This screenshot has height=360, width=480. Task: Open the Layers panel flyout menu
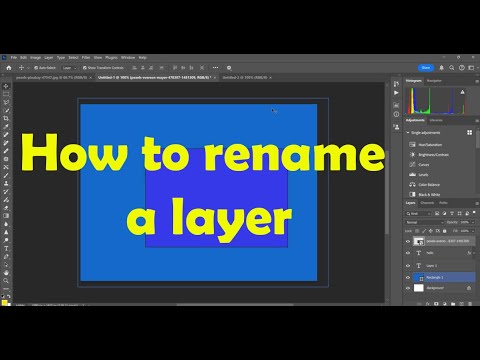477,203
